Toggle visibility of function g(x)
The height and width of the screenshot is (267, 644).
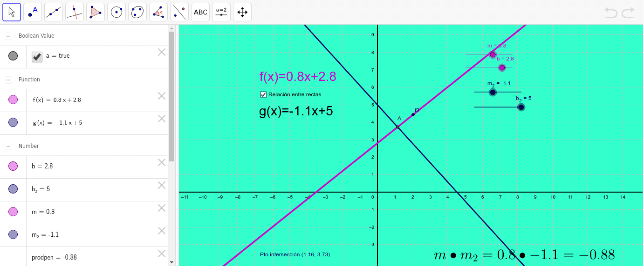pos(13,123)
